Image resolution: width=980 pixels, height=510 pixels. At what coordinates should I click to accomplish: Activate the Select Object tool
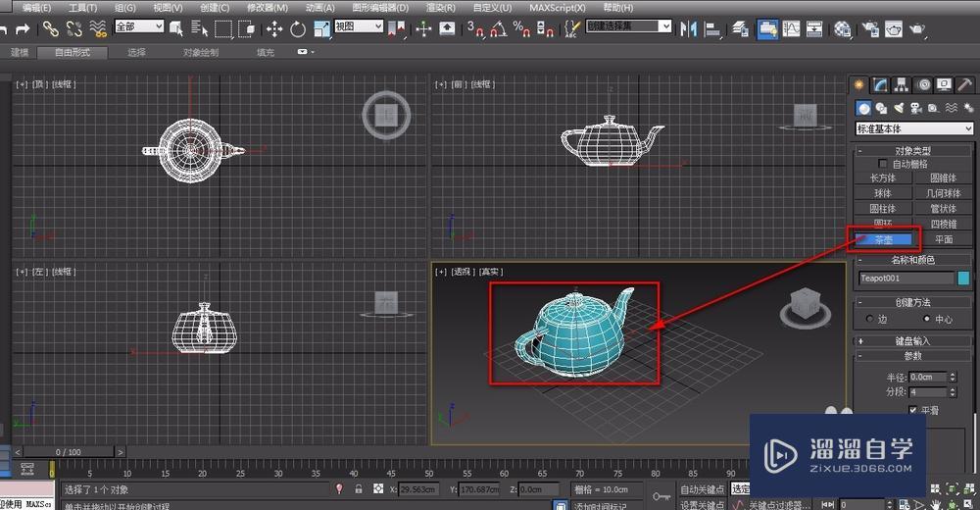tap(176, 28)
